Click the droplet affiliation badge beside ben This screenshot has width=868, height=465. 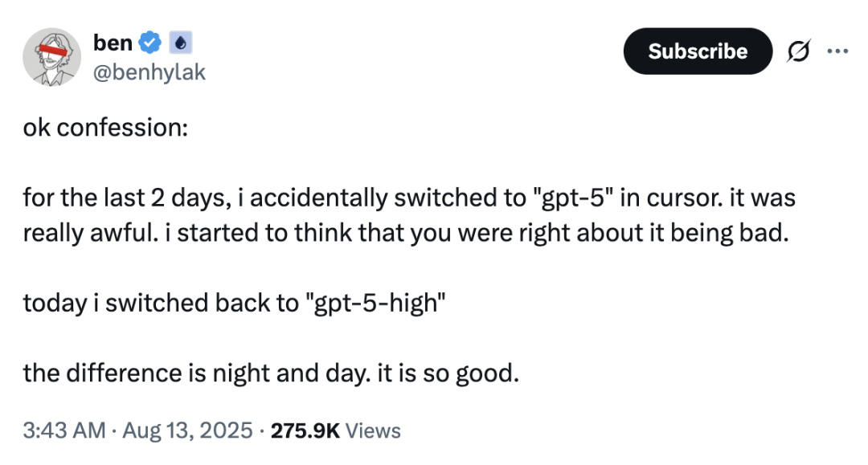pyautogui.click(x=178, y=41)
